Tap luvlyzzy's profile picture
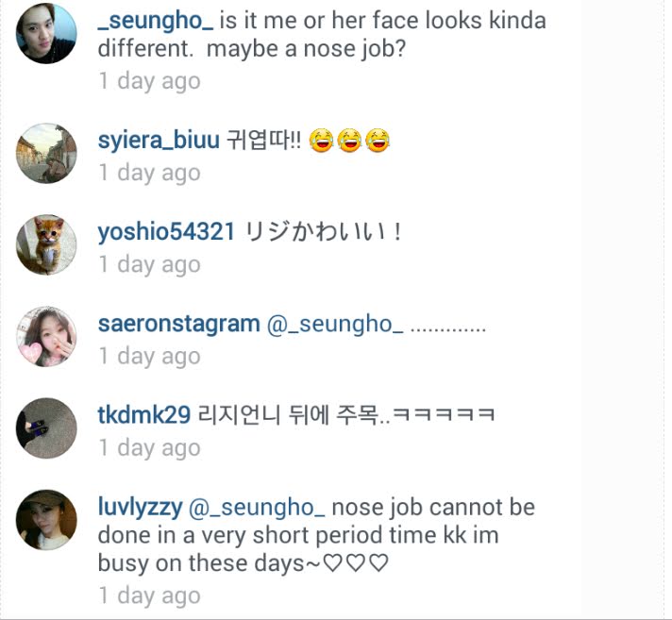The height and width of the screenshot is (620, 672). (x=46, y=520)
